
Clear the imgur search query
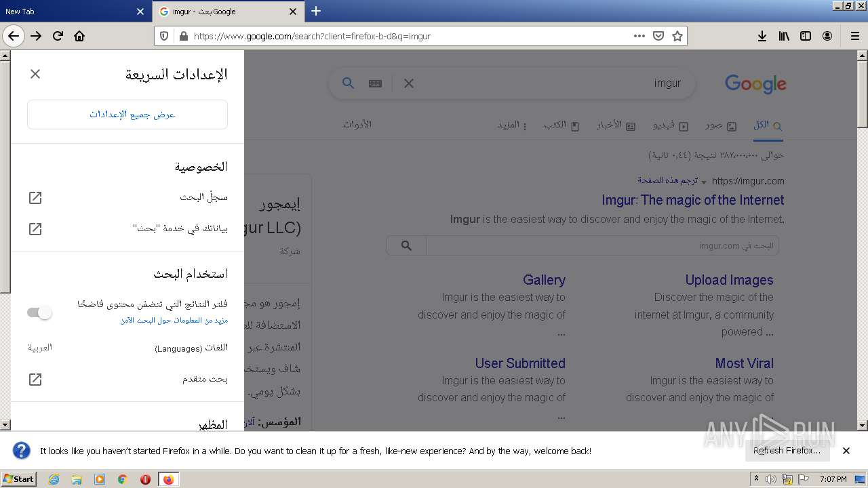tap(408, 83)
